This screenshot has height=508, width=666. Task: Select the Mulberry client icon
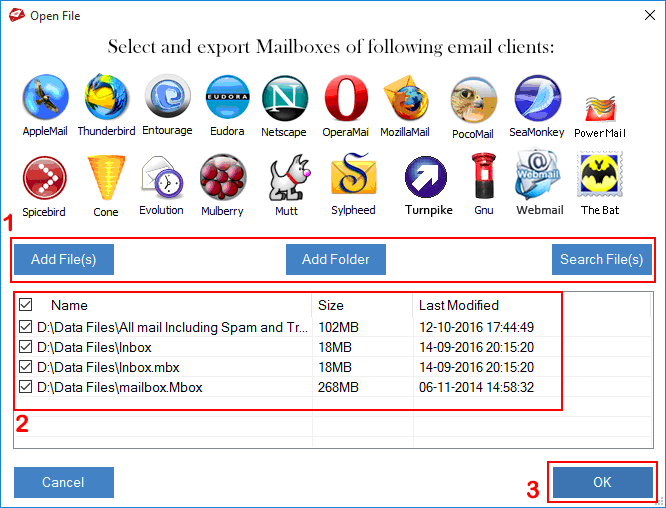223,177
